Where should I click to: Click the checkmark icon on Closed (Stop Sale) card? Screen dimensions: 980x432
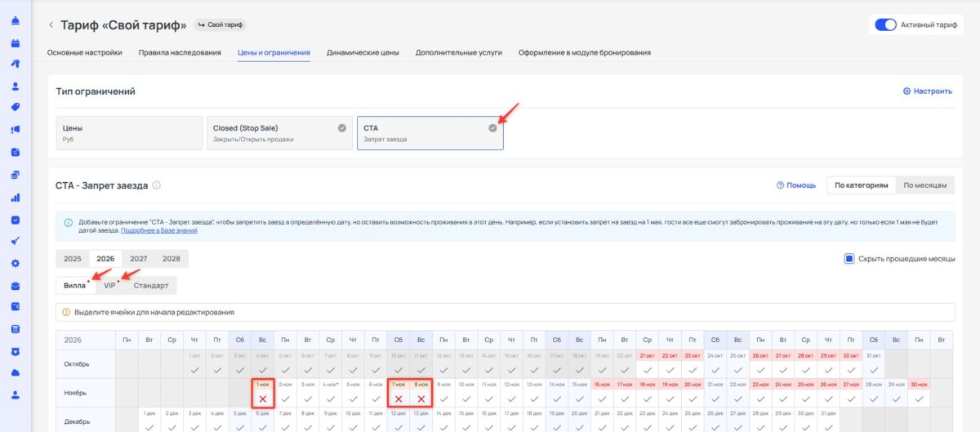pyautogui.click(x=341, y=128)
